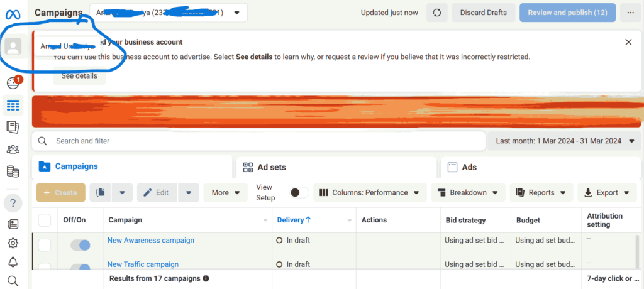Toggle the View Setup switch
Screen dimensions: 644x289
click(x=299, y=193)
